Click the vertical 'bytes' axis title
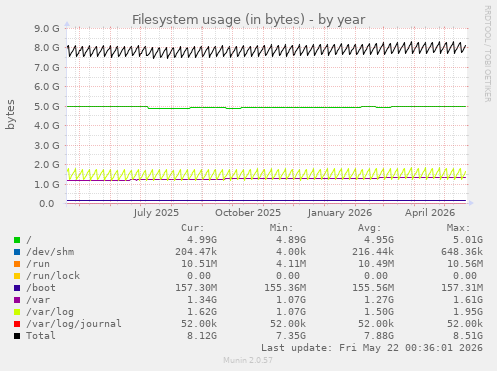Viewport: 497px width, 371px height. click(10, 114)
